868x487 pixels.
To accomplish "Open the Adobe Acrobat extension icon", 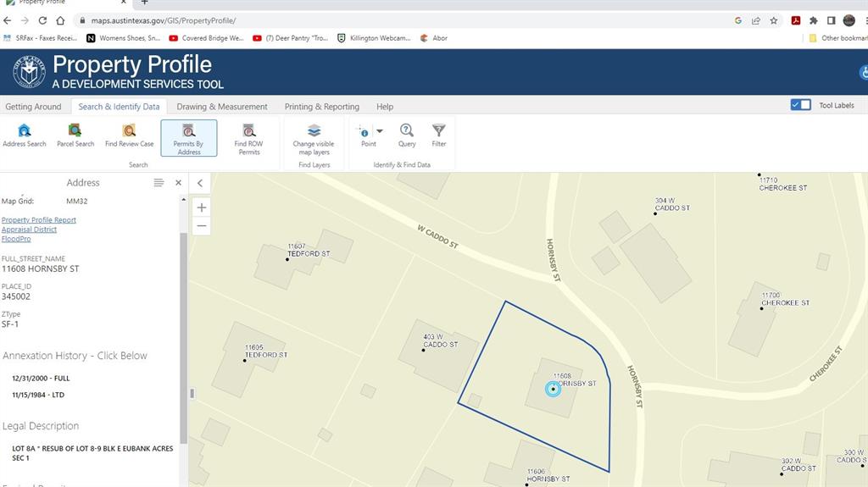I will [x=795, y=20].
